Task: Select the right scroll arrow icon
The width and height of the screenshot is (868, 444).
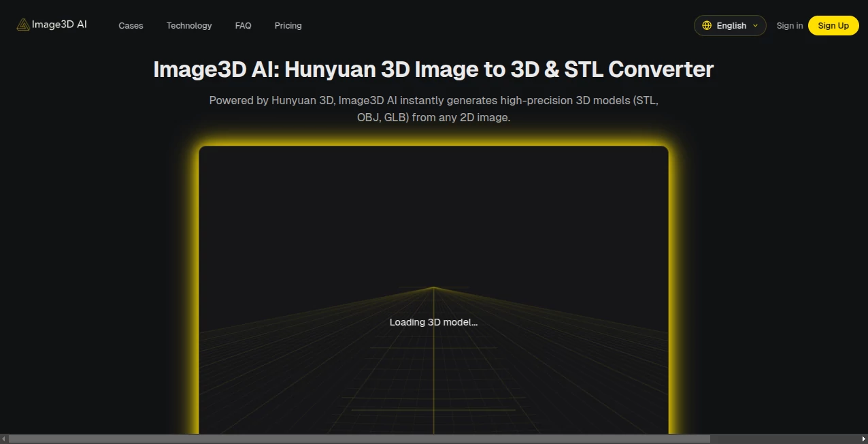Action: (x=863, y=439)
